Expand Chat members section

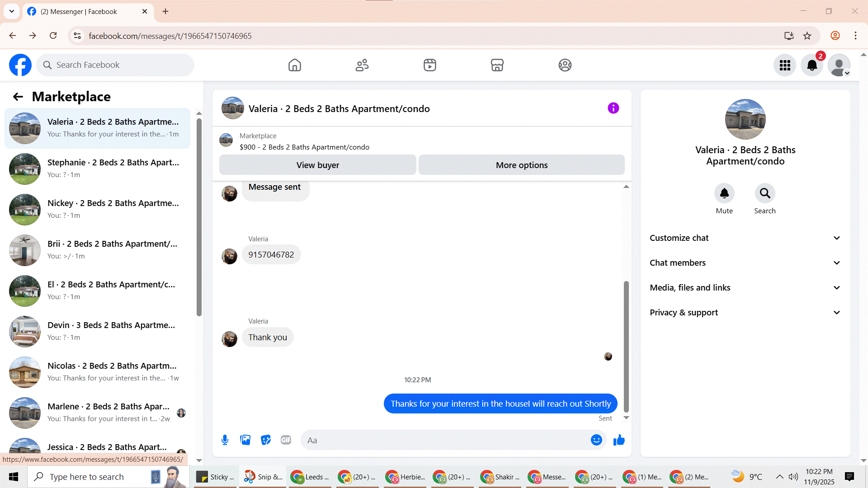745,263
